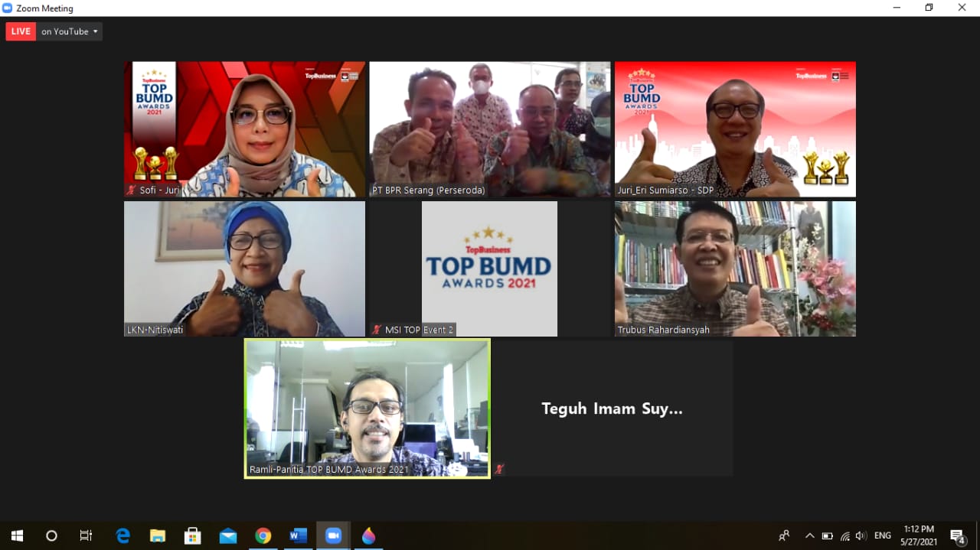
Task: Click the PT BPR Serang (Perseroda) video
Action: coord(489,129)
